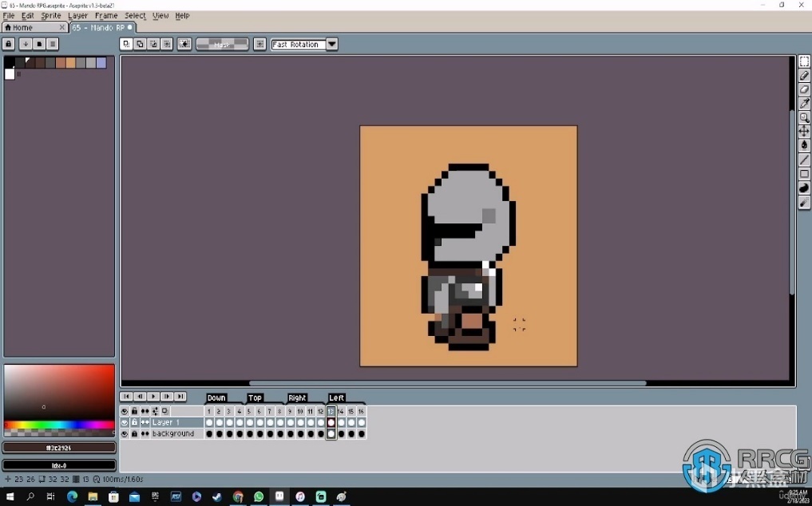The height and width of the screenshot is (506, 812).
Task: Choose subtract from selection mode icon
Action: pyautogui.click(x=153, y=44)
